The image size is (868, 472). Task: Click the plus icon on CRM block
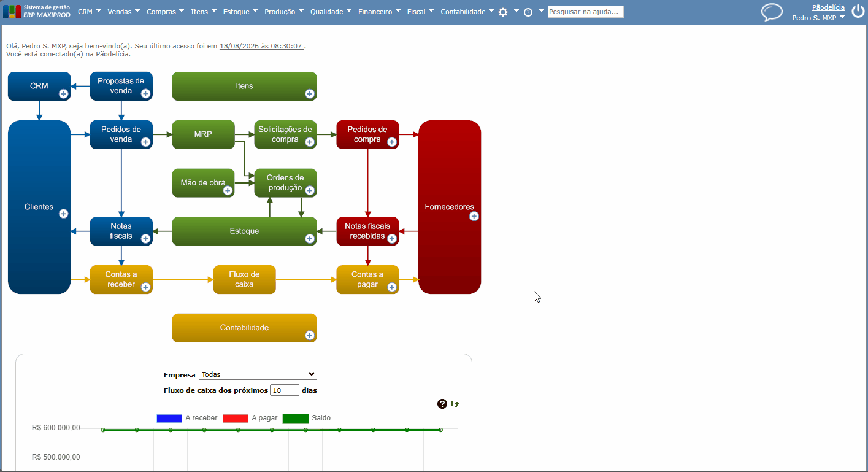click(63, 93)
